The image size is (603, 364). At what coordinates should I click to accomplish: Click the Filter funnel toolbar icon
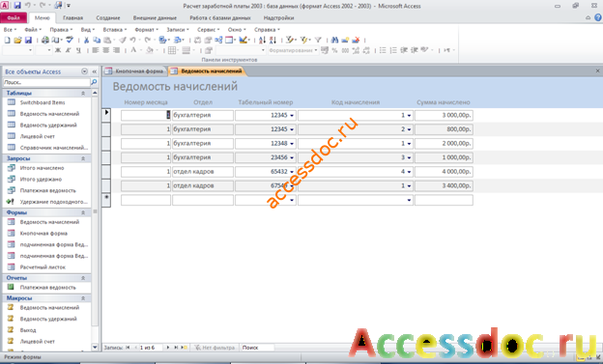[318, 40]
